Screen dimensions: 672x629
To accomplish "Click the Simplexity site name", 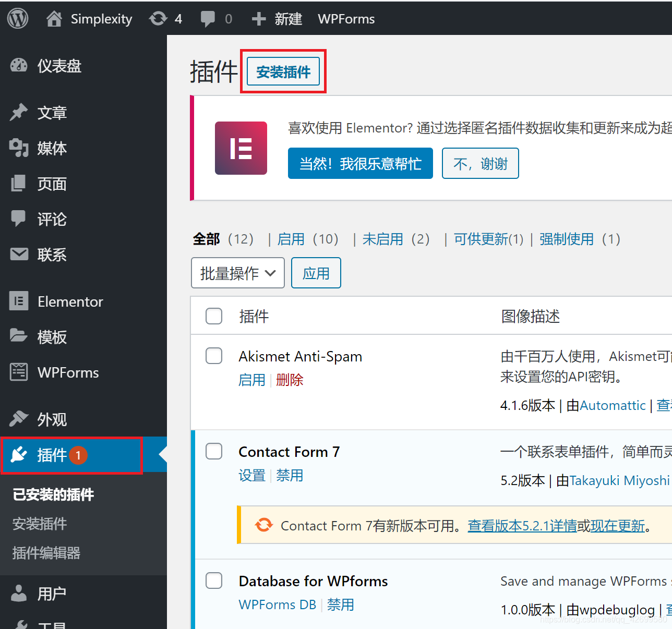I will (101, 19).
